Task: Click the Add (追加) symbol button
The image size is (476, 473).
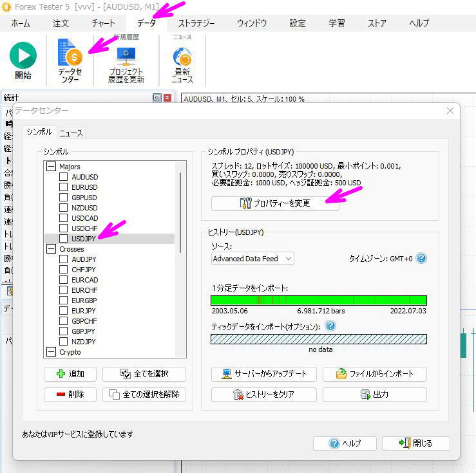Action: click(70, 374)
